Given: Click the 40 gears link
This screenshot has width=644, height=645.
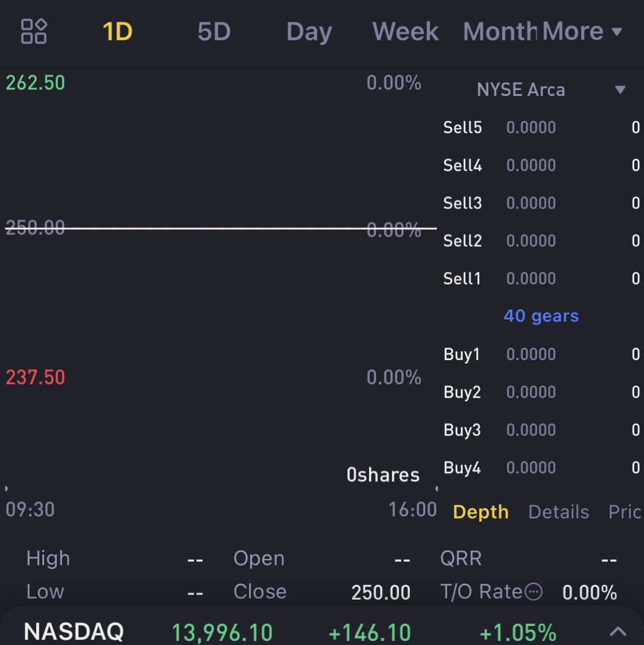Looking at the screenshot, I should [541, 316].
